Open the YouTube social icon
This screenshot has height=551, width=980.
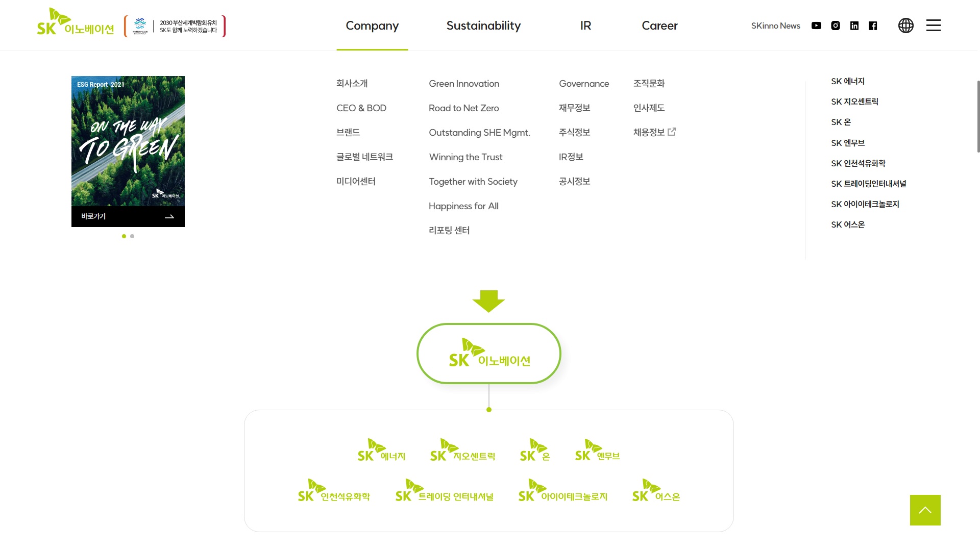click(816, 26)
